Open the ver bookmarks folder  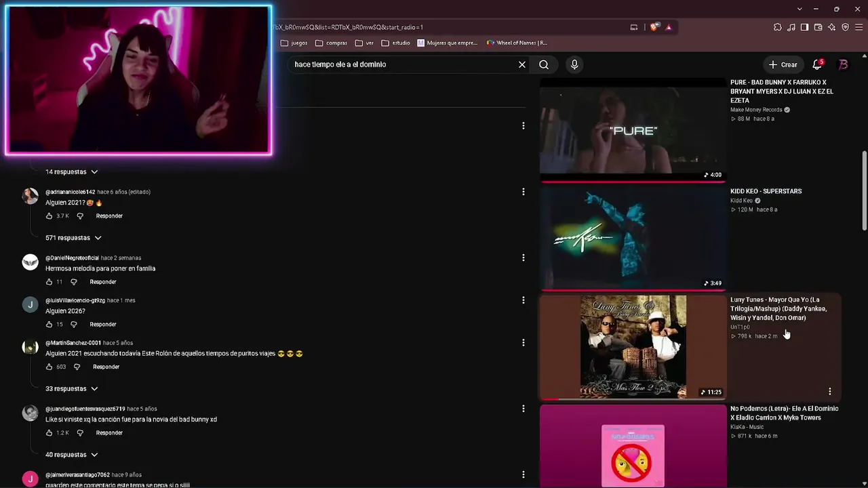(364, 43)
